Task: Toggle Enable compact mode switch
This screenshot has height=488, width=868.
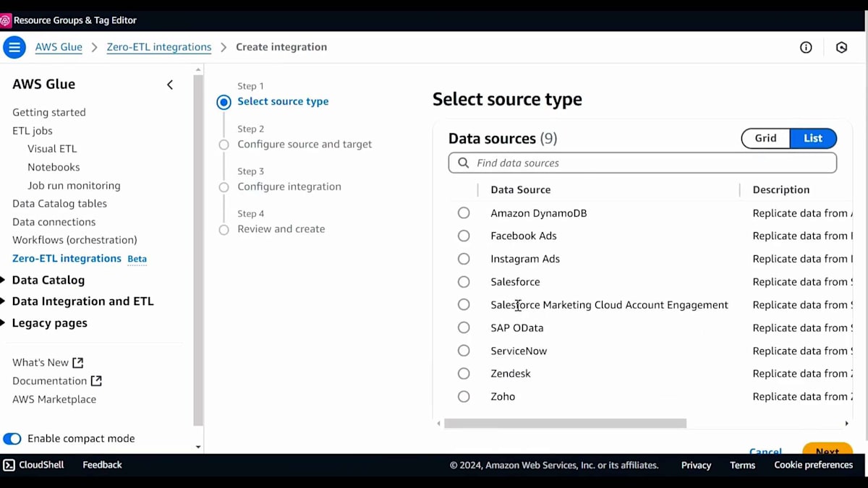Action: tap(12, 439)
